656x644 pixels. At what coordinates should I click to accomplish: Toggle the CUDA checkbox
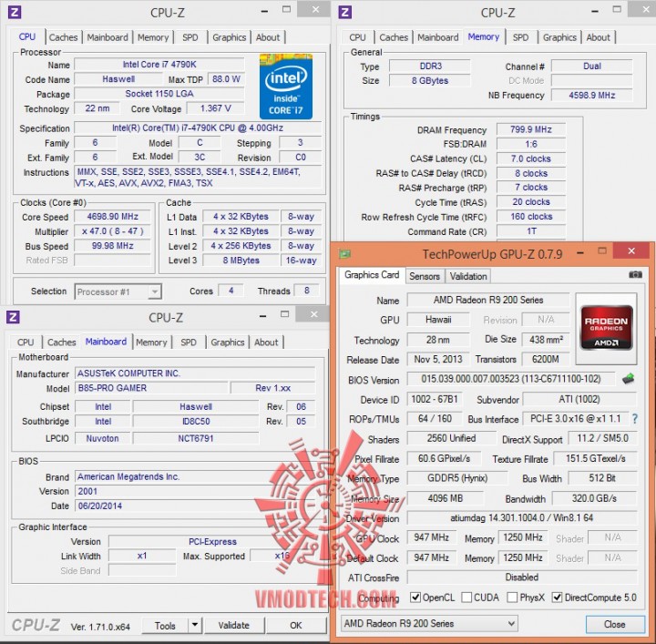(466, 598)
